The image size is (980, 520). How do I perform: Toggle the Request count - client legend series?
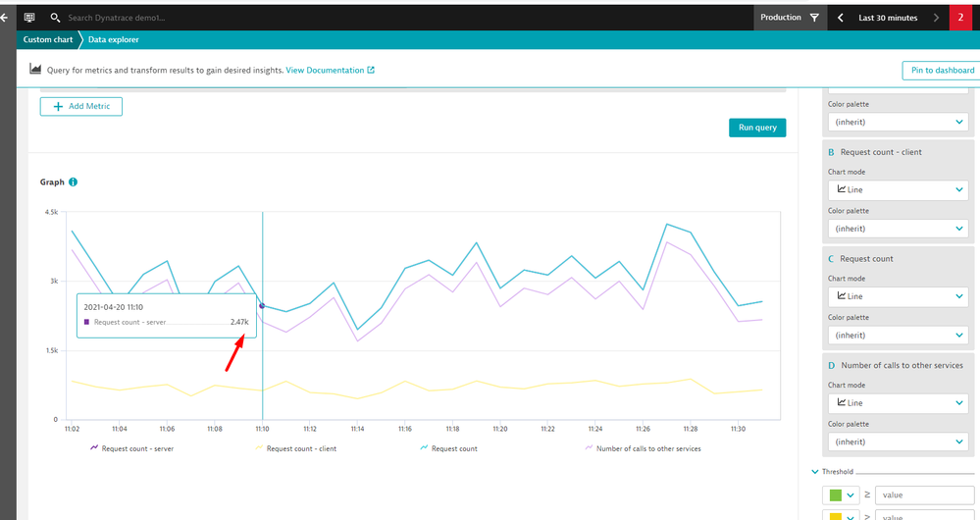pyautogui.click(x=300, y=448)
